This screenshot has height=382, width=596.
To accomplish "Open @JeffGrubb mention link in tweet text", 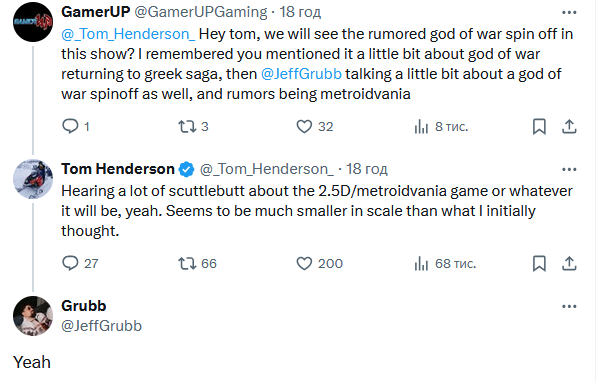I will (301, 74).
